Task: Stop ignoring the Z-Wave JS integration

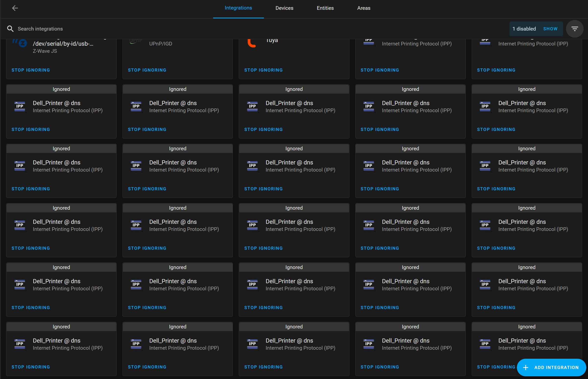Action: click(x=31, y=70)
